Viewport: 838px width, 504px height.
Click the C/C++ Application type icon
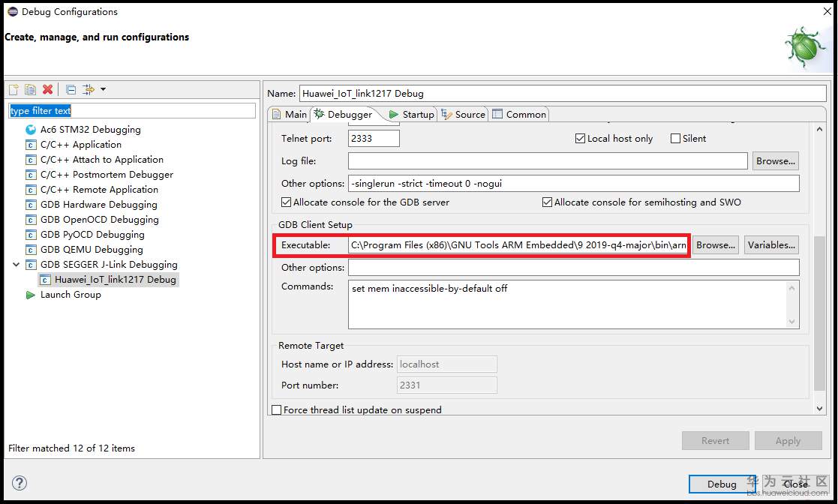pyautogui.click(x=31, y=145)
